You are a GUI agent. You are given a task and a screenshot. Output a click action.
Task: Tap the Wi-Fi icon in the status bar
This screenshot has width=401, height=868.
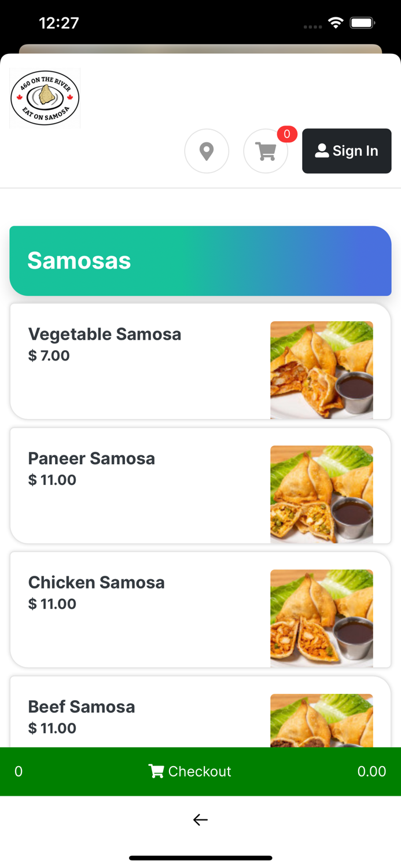(x=337, y=23)
